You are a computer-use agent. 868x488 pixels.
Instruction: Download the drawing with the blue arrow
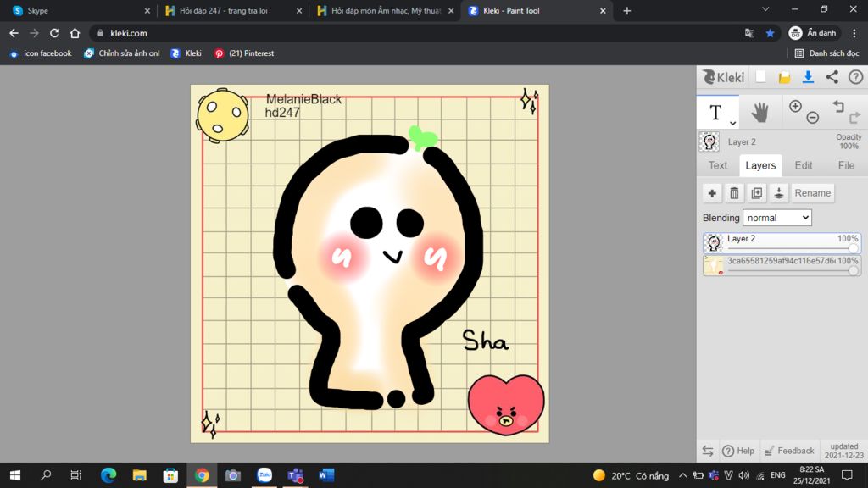tap(808, 77)
